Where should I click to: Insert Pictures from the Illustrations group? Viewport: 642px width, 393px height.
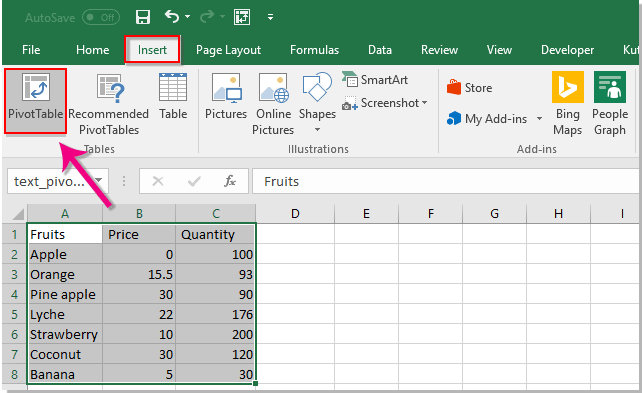[x=226, y=96]
